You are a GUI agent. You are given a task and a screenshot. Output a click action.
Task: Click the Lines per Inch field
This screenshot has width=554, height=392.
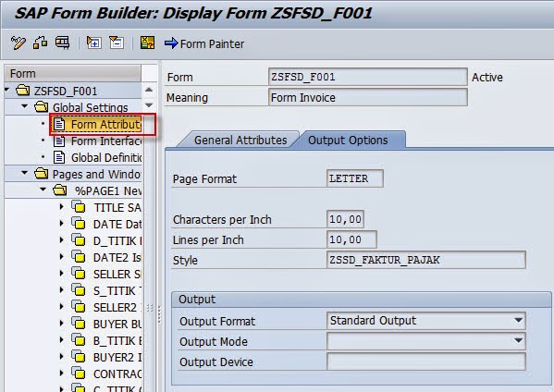point(351,239)
